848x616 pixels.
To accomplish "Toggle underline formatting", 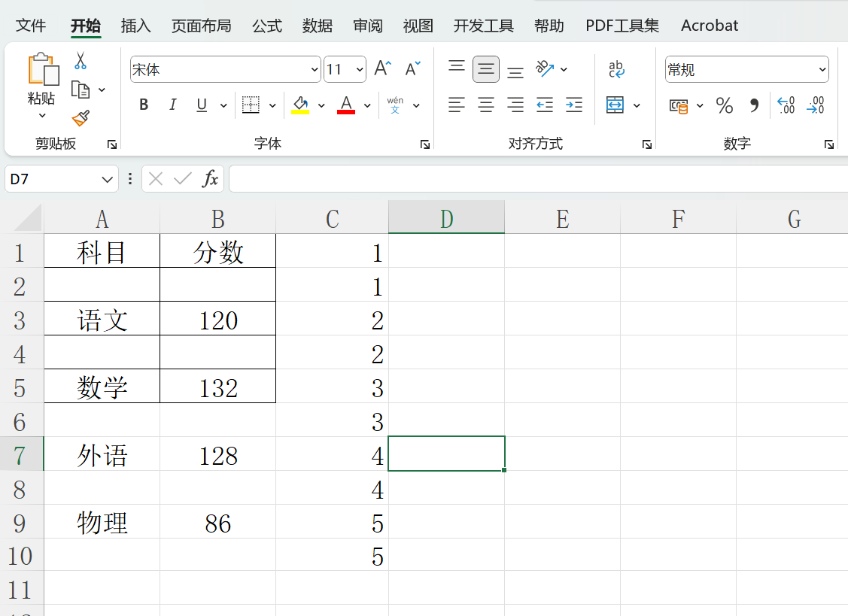I will 202,105.
